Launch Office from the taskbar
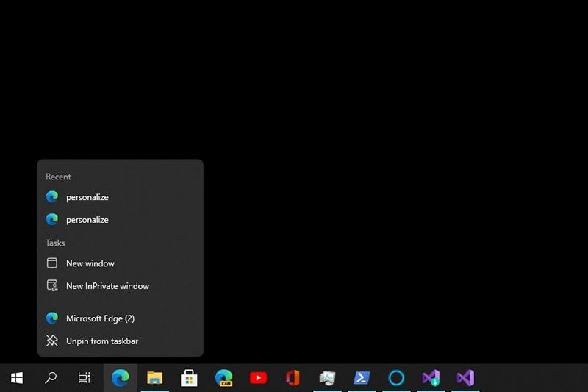The image size is (588, 392). point(293,378)
